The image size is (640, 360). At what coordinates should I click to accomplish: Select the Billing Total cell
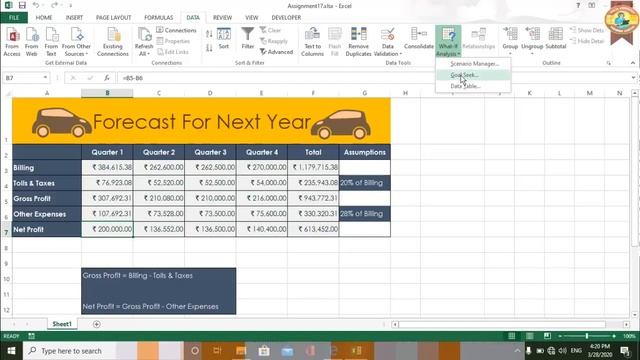click(x=313, y=167)
